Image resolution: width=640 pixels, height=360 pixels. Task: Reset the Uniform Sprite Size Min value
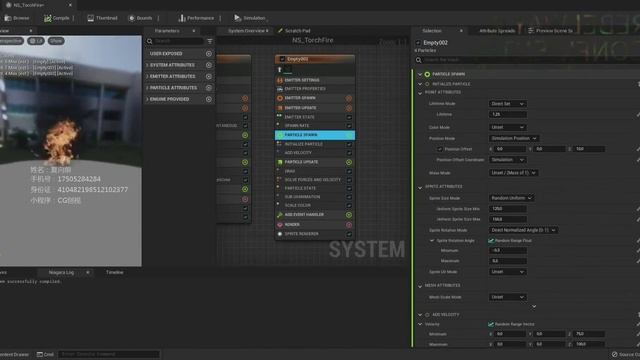point(638,209)
